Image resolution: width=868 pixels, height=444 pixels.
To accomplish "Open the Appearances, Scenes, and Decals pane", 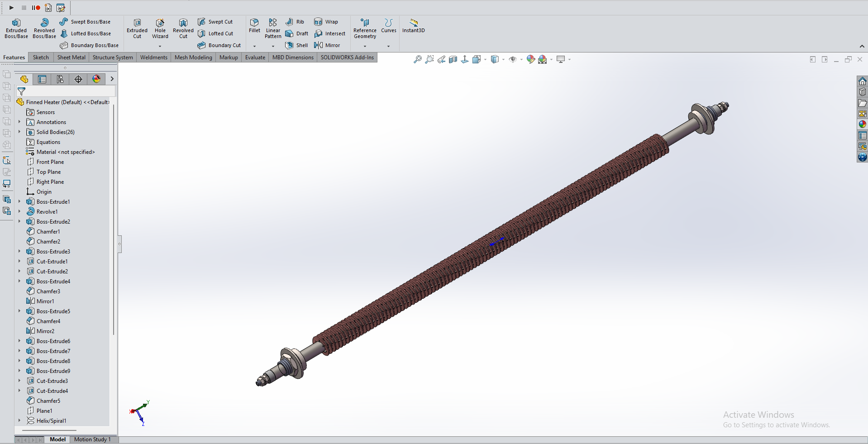I will pos(863,124).
